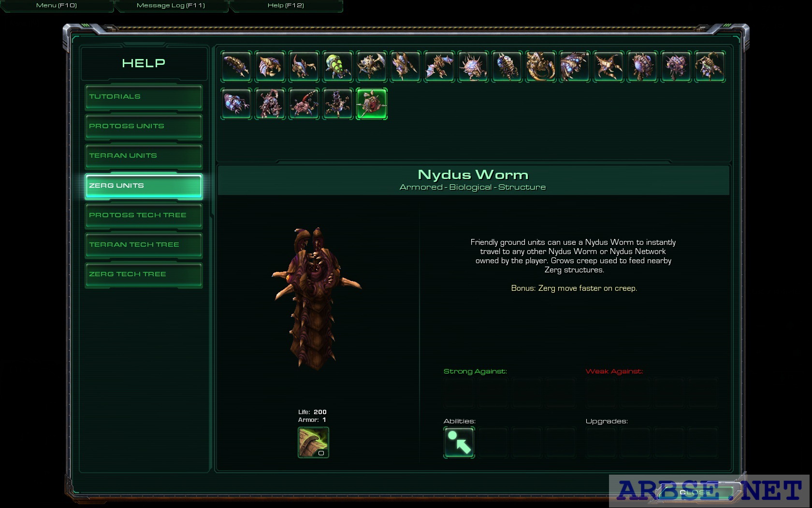The height and width of the screenshot is (508, 812).
Task: Select the Overlord unit icon
Action: (642, 66)
